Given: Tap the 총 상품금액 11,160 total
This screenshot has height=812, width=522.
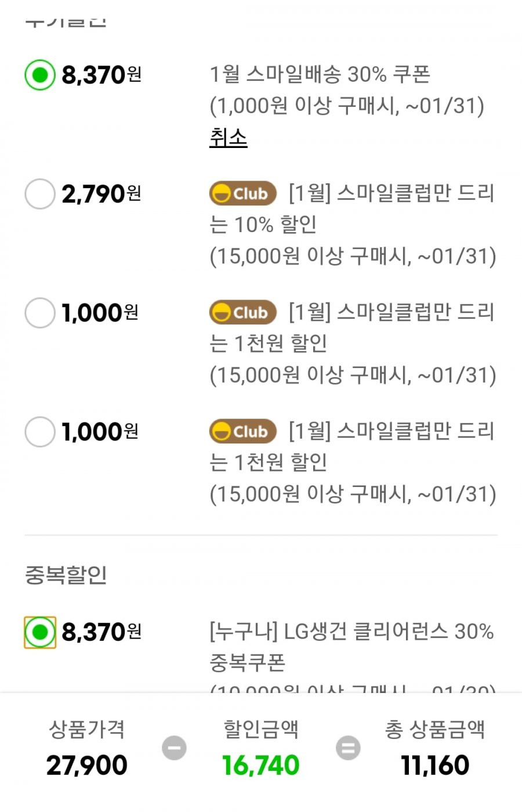Looking at the screenshot, I should click(435, 766).
